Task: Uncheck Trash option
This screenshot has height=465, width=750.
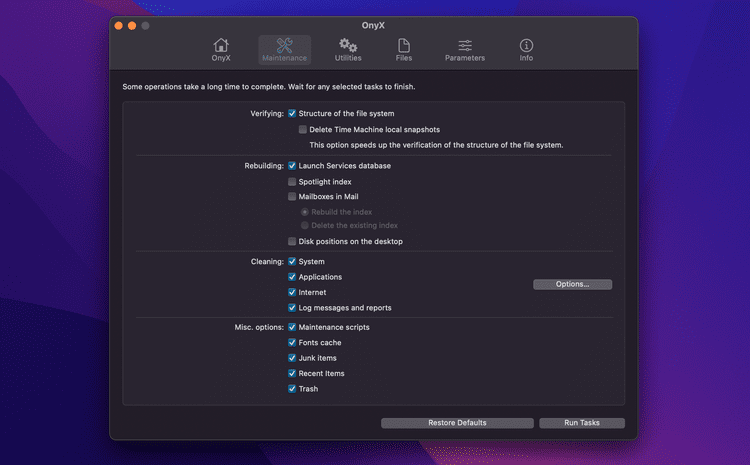Action: 292,389
